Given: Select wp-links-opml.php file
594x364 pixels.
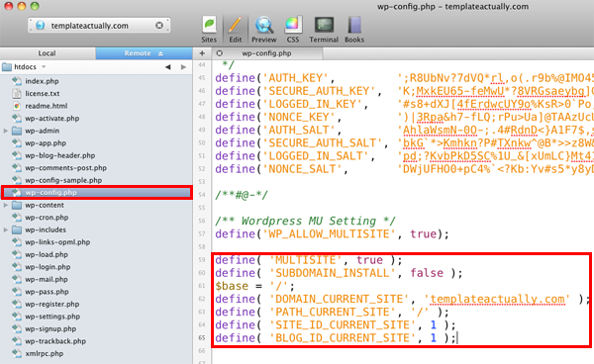Looking at the screenshot, I should point(57,242).
